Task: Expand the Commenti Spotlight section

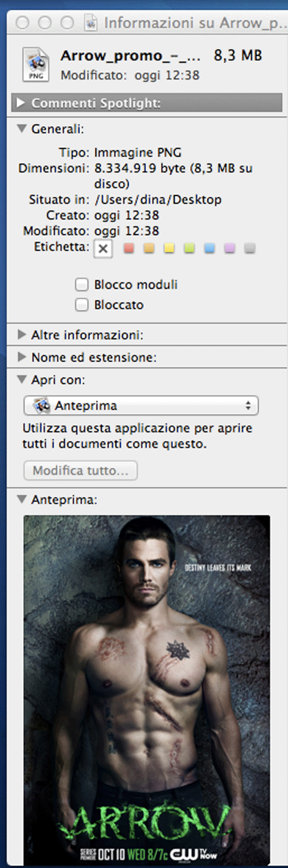Action: pos(21,103)
